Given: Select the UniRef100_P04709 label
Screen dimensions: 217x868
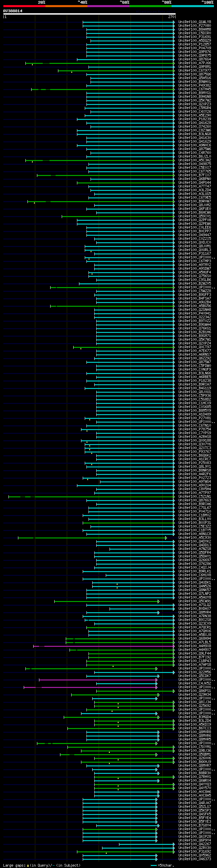Looking at the screenshot, I should point(195,48).
